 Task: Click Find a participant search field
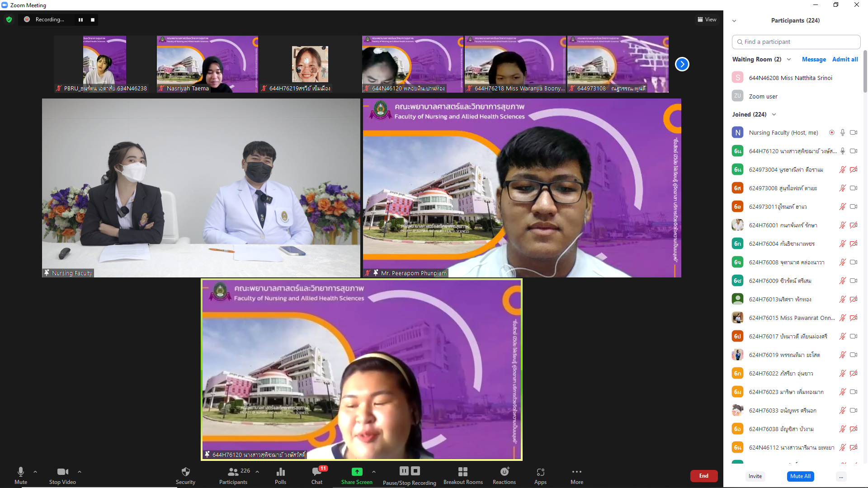pyautogui.click(x=796, y=42)
